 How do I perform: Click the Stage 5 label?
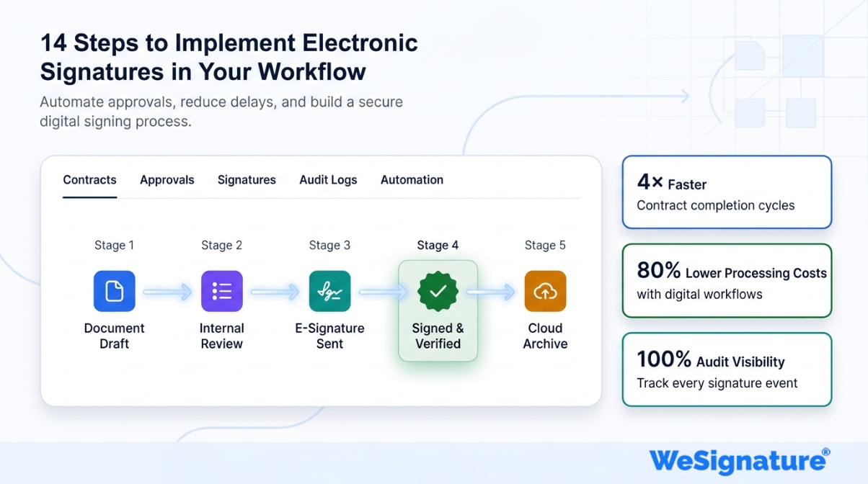tap(545, 246)
